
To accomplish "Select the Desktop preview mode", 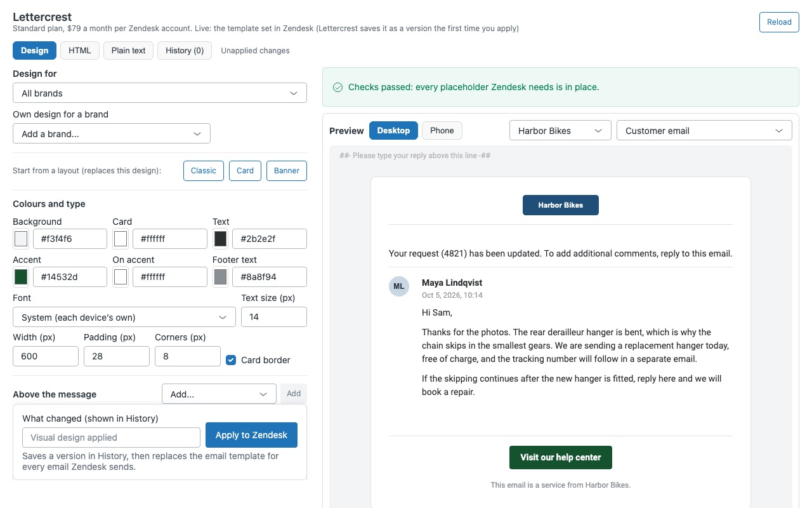I will pyautogui.click(x=393, y=130).
